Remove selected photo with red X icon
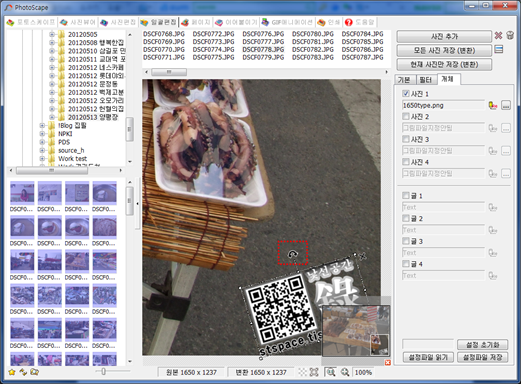The width and height of the screenshot is (521, 384). coord(498,35)
